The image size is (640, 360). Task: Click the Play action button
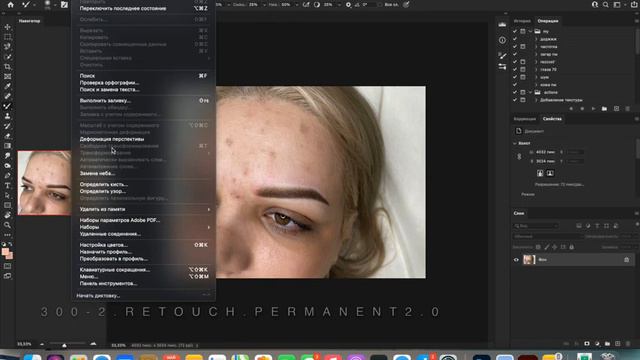[593, 109]
